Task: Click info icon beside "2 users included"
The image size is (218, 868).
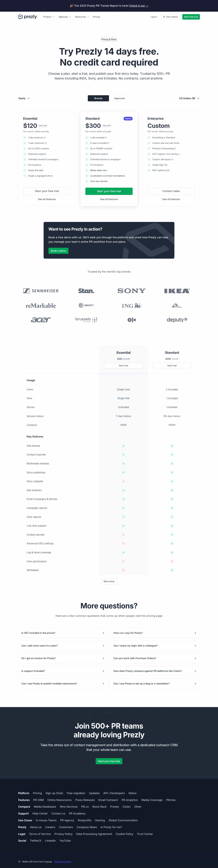Action: [x=108, y=143]
